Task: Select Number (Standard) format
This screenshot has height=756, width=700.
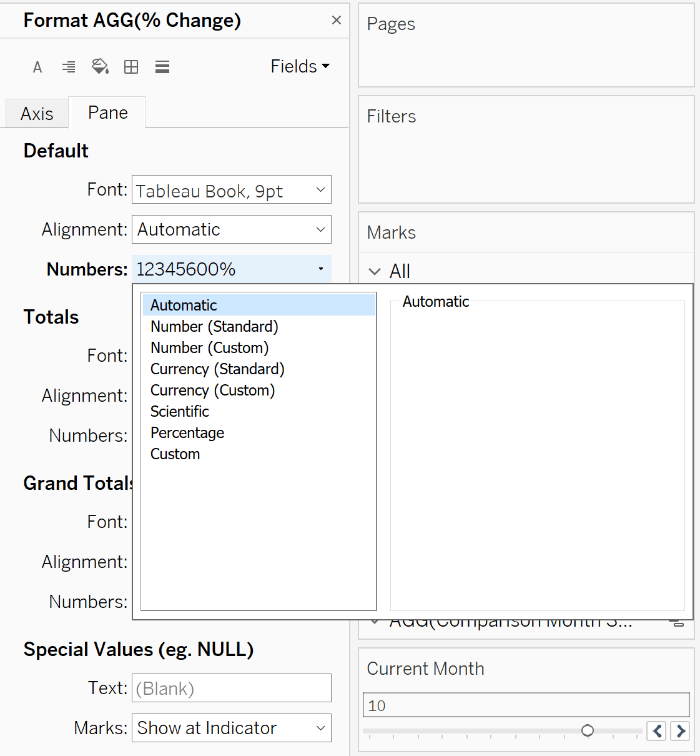Action: click(x=259, y=326)
